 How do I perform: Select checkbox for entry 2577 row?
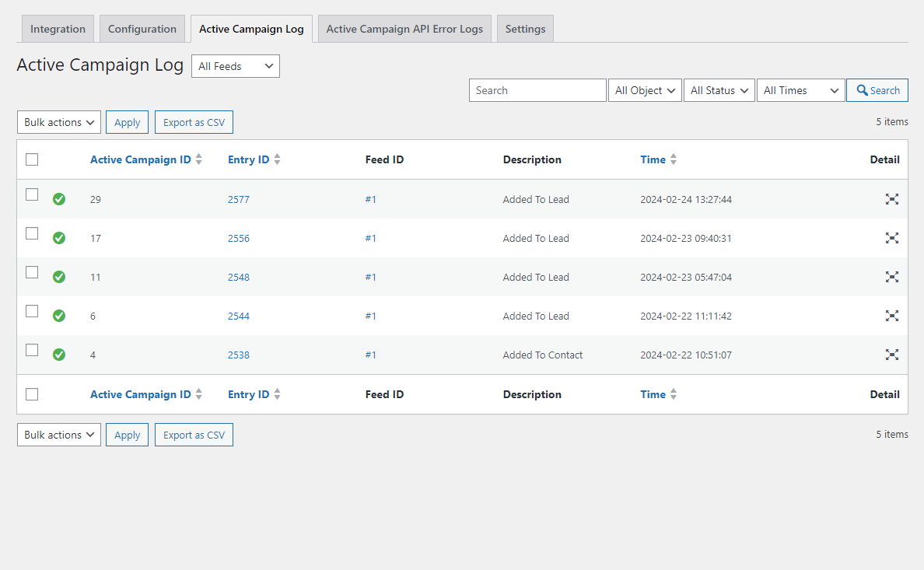point(32,194)
